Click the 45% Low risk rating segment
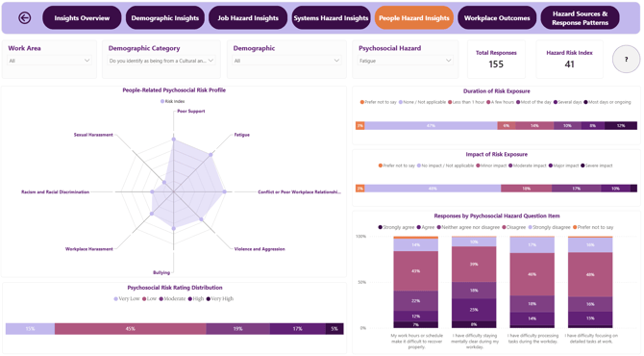 (130, 329)
